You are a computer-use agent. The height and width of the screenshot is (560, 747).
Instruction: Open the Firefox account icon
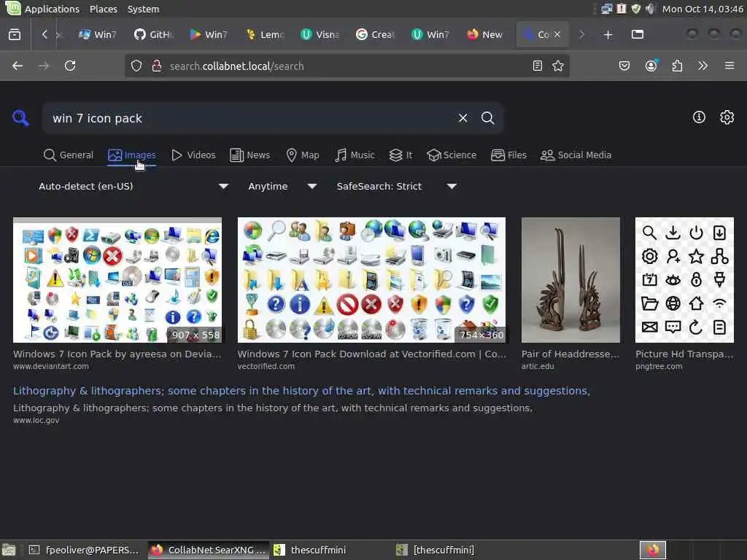click(651, 66)
